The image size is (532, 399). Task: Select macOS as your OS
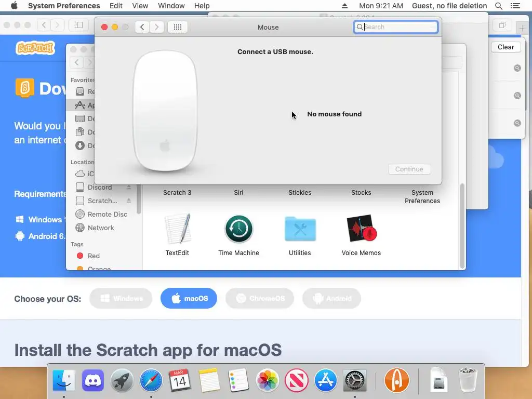(189, 298)
